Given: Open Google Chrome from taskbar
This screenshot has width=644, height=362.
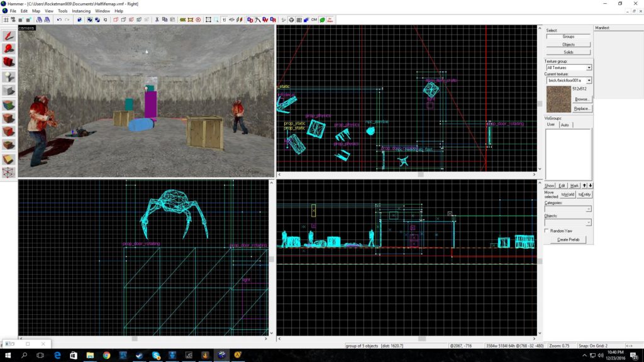Looking at the screenshot, I should coord(106,356).
